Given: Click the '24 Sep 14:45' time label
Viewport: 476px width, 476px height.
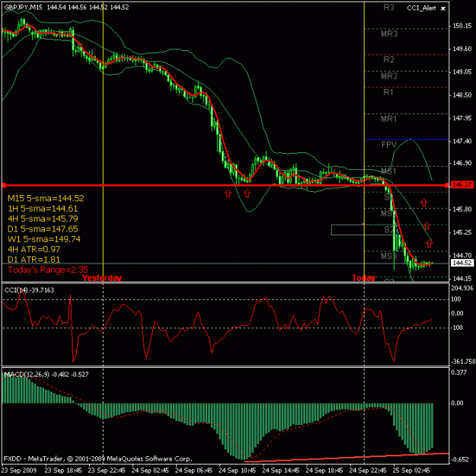Looking at the screenshot, I should 281,471.
